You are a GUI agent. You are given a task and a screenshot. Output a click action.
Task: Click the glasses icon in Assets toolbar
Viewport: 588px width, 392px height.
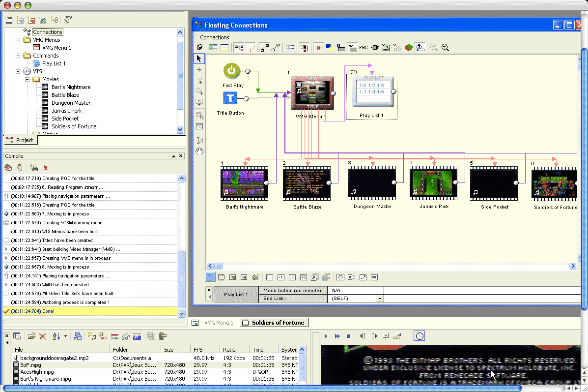point(126,336)
